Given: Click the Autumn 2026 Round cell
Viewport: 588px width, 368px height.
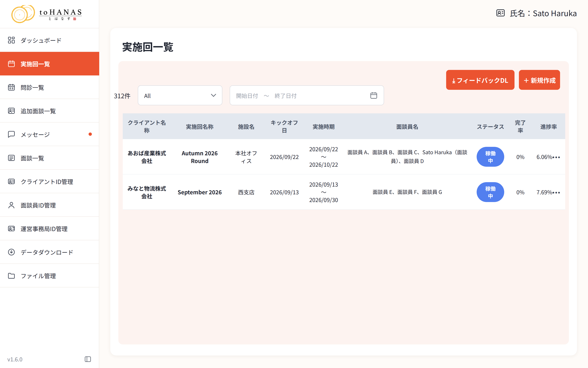Looking at the screenshot, I should click(200, 157).
